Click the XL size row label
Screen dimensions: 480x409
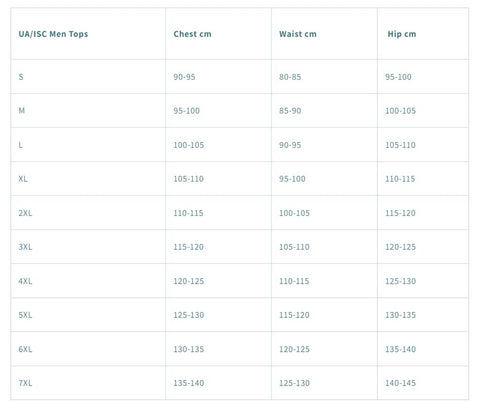23,179
